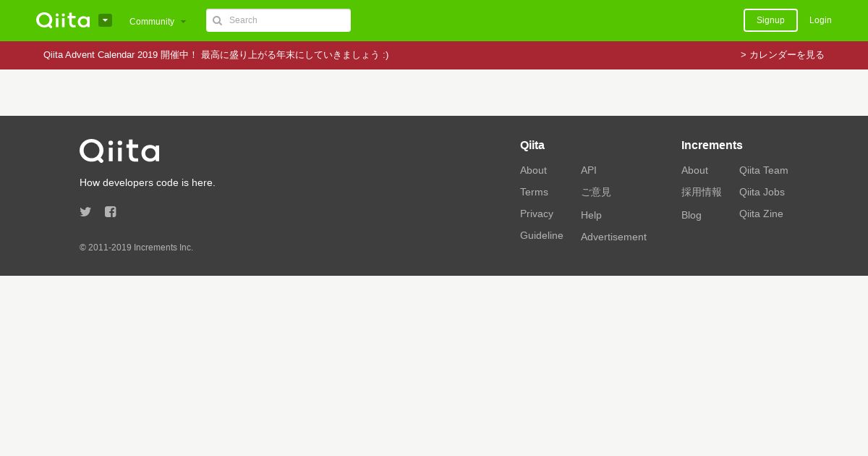Open About under Qiita column
The image size is (868, 456).
click(x=533, y=170)
